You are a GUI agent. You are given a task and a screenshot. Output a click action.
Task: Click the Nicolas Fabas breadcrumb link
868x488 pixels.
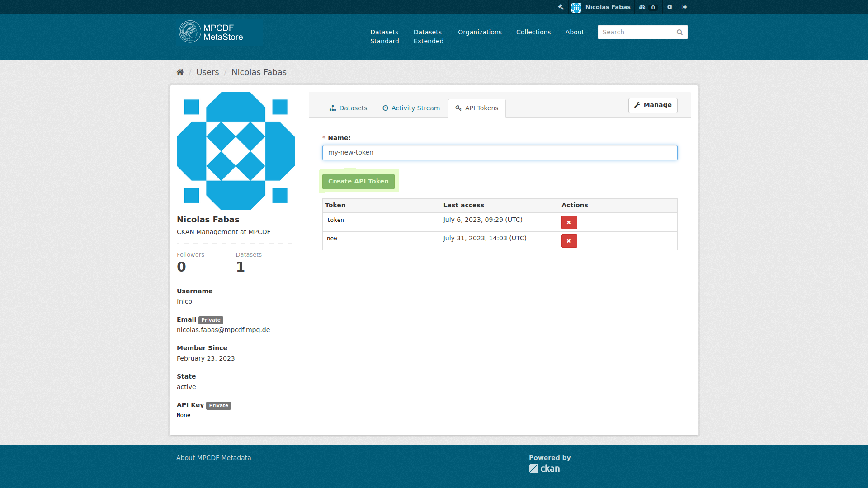pyautogui.click(x=259, y=72)
